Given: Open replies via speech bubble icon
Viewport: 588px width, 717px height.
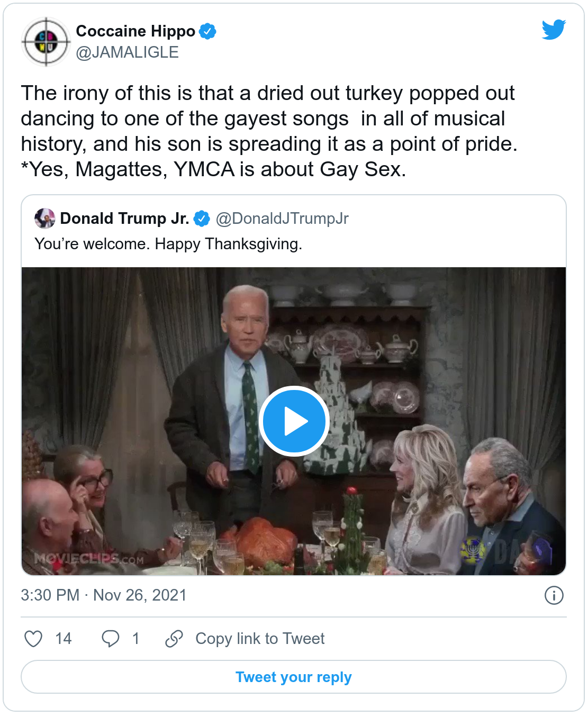Looking at the screenshot, I should (x=110, y=639).
